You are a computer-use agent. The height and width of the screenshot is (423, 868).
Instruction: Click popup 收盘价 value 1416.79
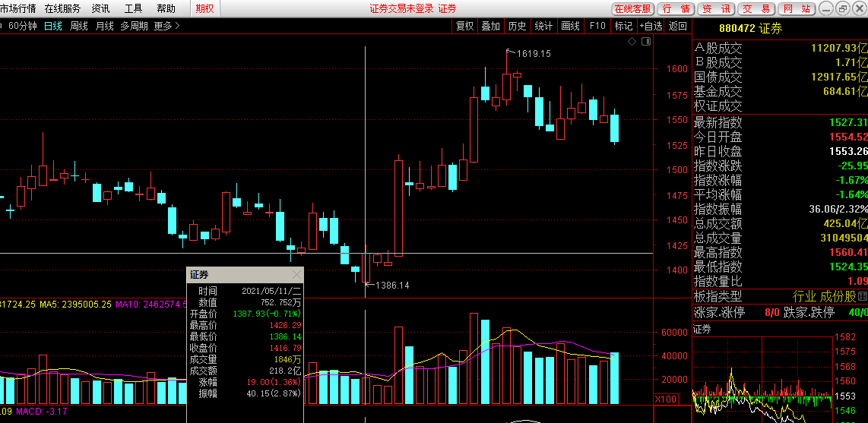click(x=285, y=349)
